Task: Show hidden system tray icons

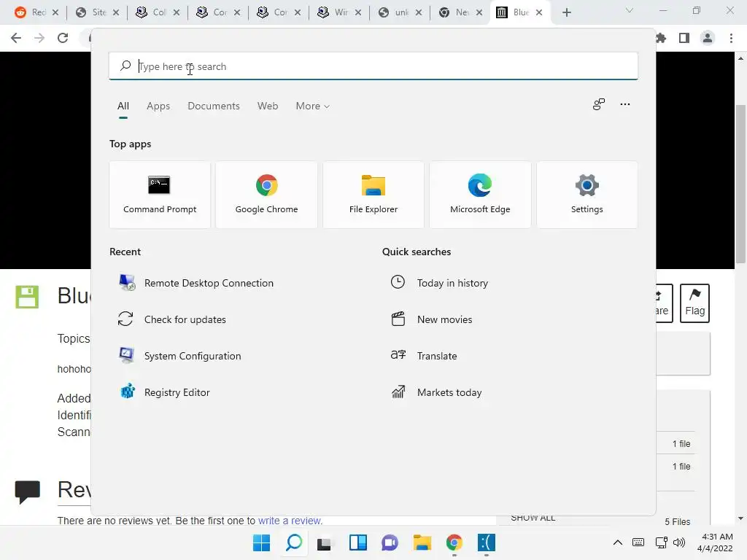Action: pos(617,542)
